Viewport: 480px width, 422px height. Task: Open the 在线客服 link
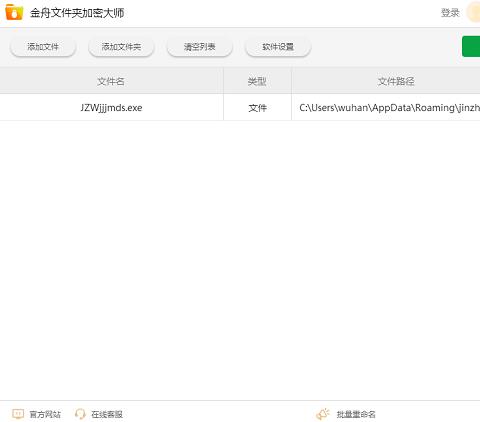point(107,414)
